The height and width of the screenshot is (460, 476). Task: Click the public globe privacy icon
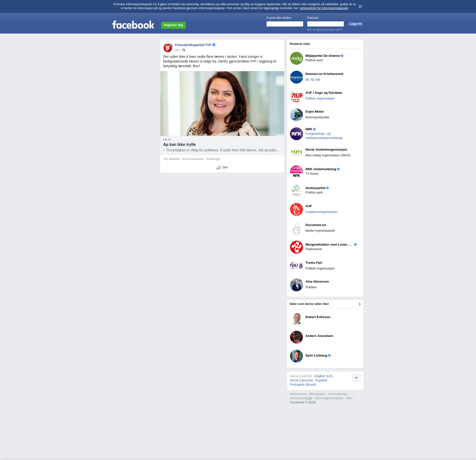coord(184,50)
